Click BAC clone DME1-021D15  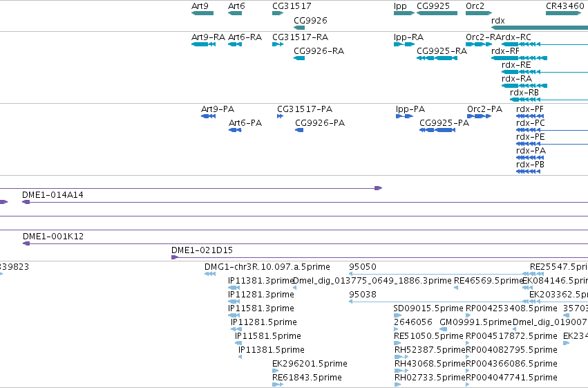click(x=379, y=257)
